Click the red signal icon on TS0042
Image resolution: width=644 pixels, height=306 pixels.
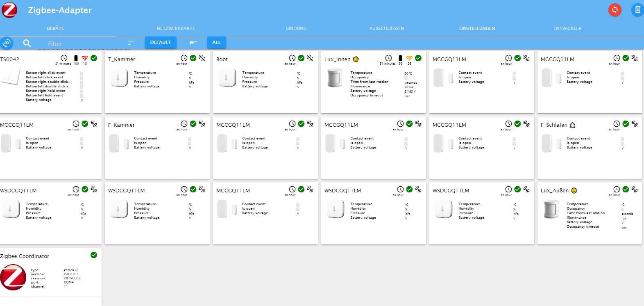click(85, 58)
